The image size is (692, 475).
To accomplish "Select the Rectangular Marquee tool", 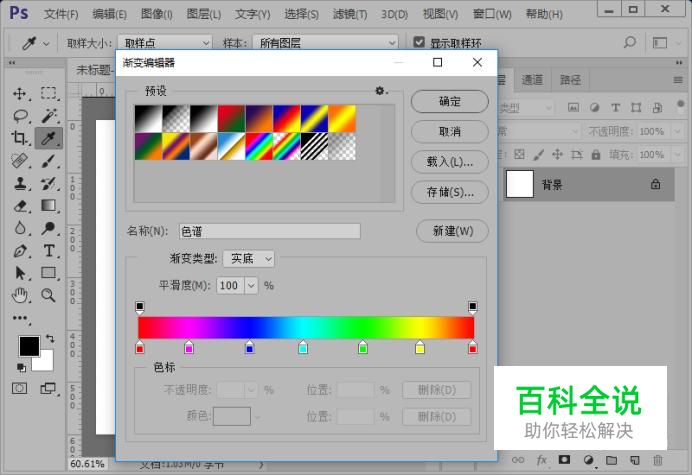I will [x=49, y=93].
